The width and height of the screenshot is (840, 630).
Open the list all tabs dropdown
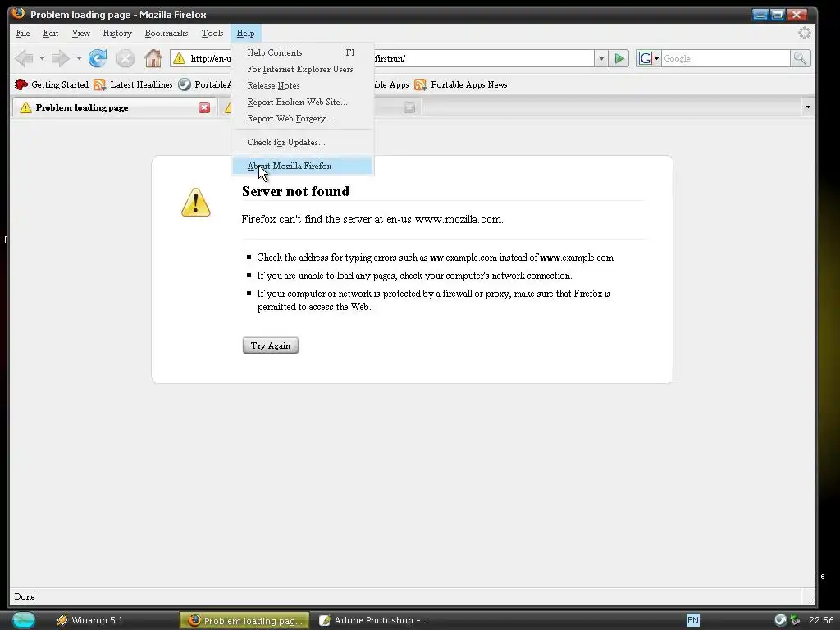point(808,107)
